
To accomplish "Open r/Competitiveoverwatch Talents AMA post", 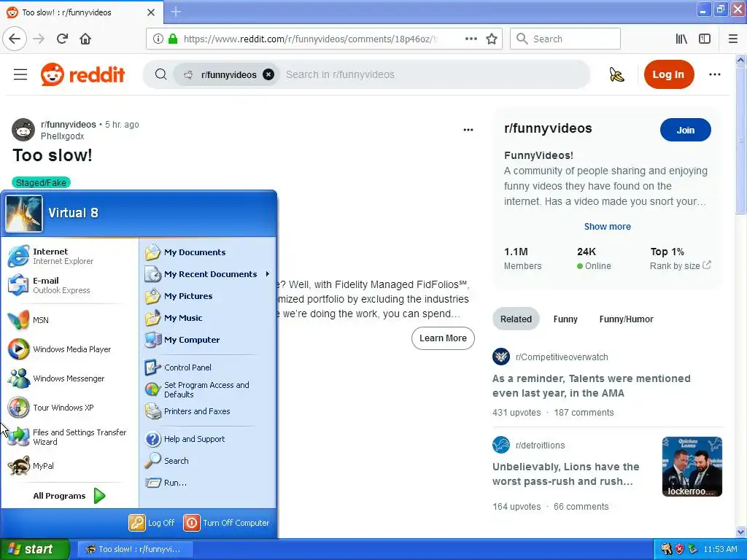I will click(x=591, y=386).
